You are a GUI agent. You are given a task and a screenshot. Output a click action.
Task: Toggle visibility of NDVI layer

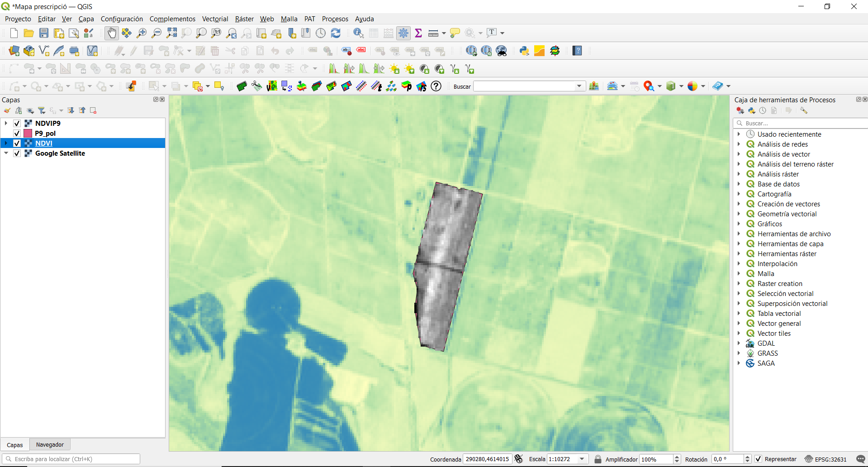coord(17,143)
